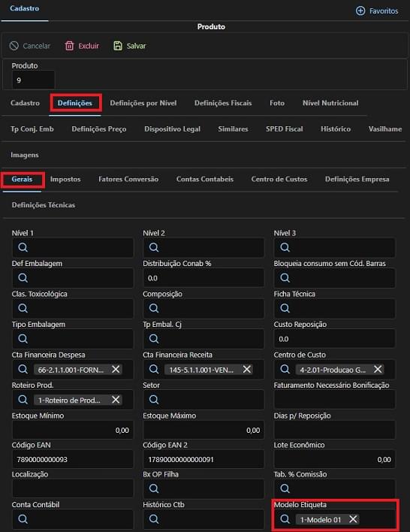This screenshot has width=410, height=532.
Task: Open search lookup for Nível 1
Action: click(23, 247)
